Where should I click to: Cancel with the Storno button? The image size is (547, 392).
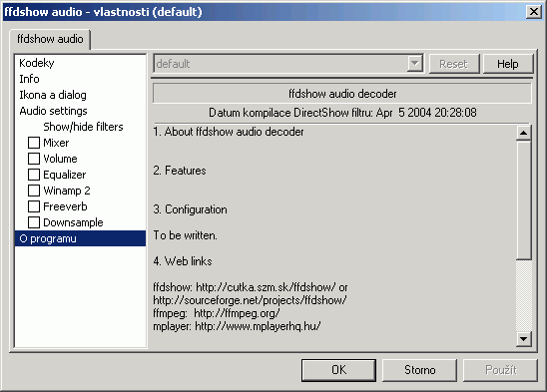(x=419, y=370)
